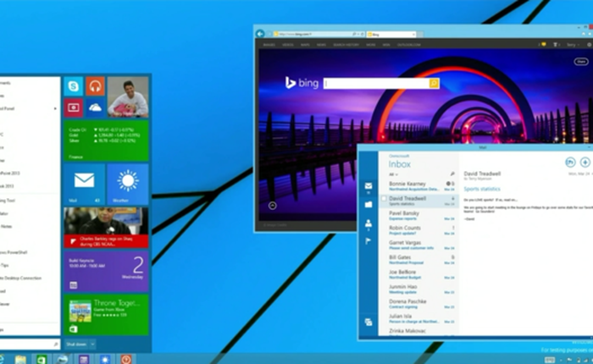593x364 pixels.
Task: Select Mail envelope icon in Mail sidebar
Action: coord(369,185)
